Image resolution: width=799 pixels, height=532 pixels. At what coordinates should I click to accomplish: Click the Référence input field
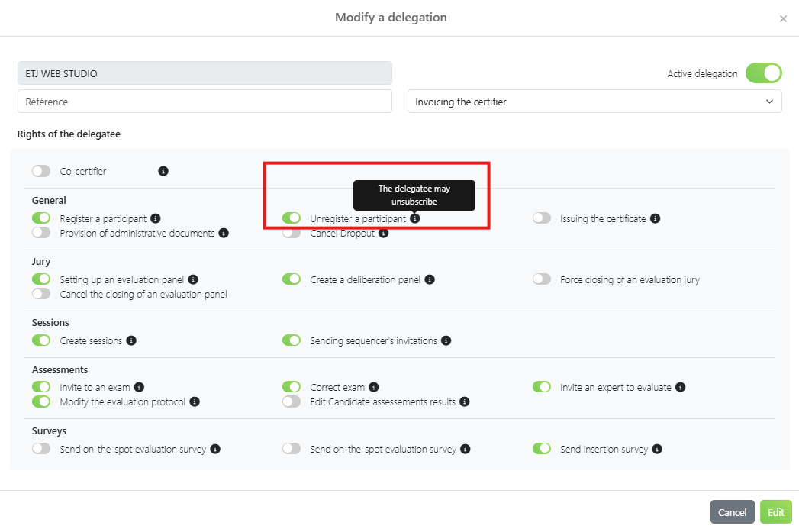[x=205, y=102]
